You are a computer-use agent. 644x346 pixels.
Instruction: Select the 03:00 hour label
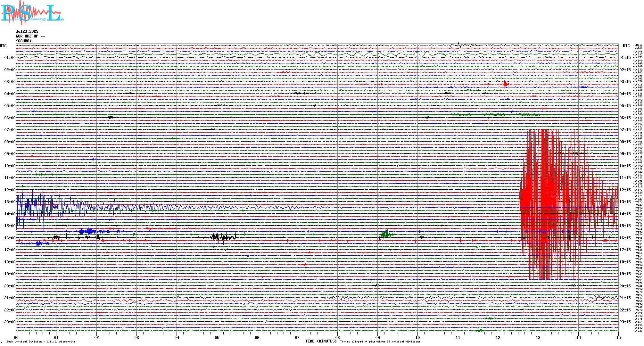coord(10,82)
